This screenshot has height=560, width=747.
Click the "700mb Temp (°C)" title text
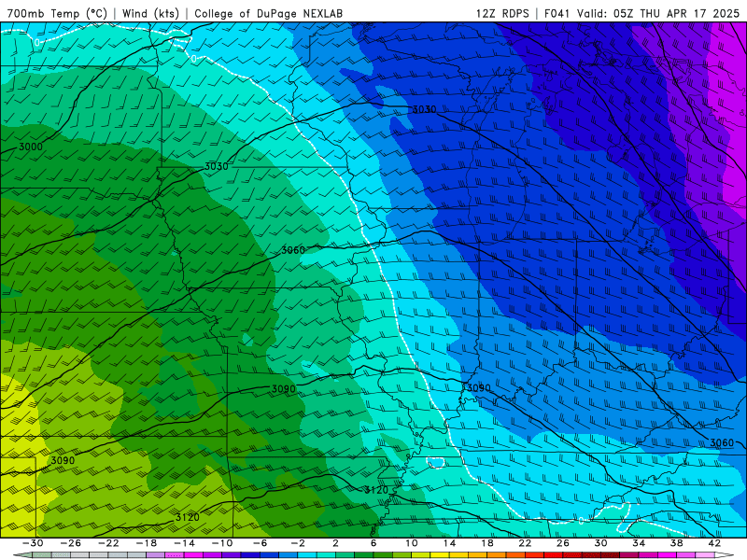tap(57, 13)
